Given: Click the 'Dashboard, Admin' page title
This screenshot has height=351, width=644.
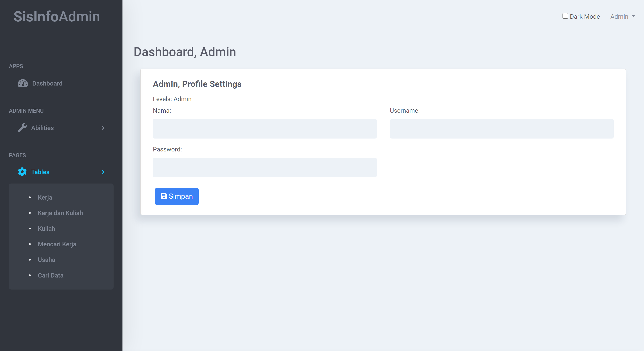Looking at the screenshot, I should 185,52.
